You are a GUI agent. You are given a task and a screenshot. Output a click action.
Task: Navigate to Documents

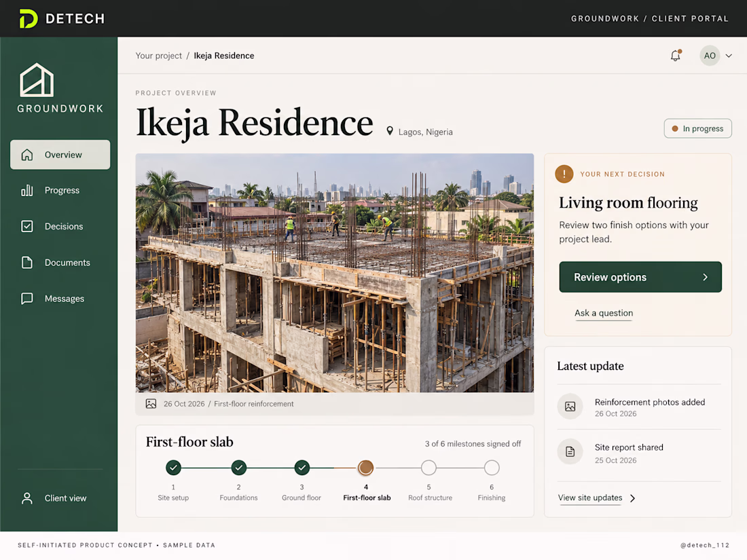60,263
